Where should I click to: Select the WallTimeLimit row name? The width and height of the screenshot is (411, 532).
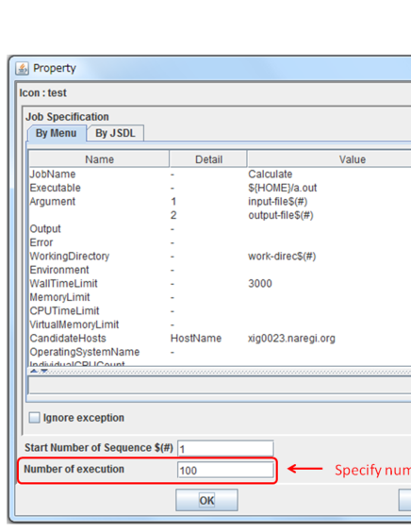point(64,283)
